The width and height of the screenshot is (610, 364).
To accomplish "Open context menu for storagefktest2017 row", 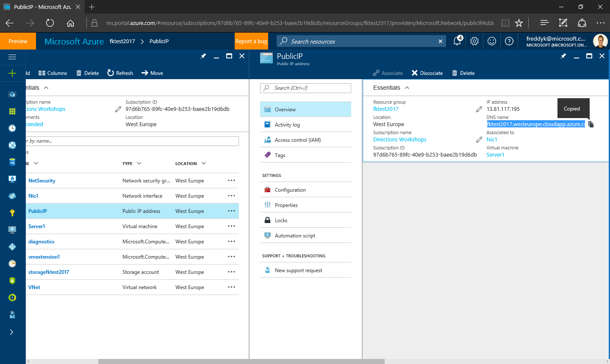I will coord(231,272).
